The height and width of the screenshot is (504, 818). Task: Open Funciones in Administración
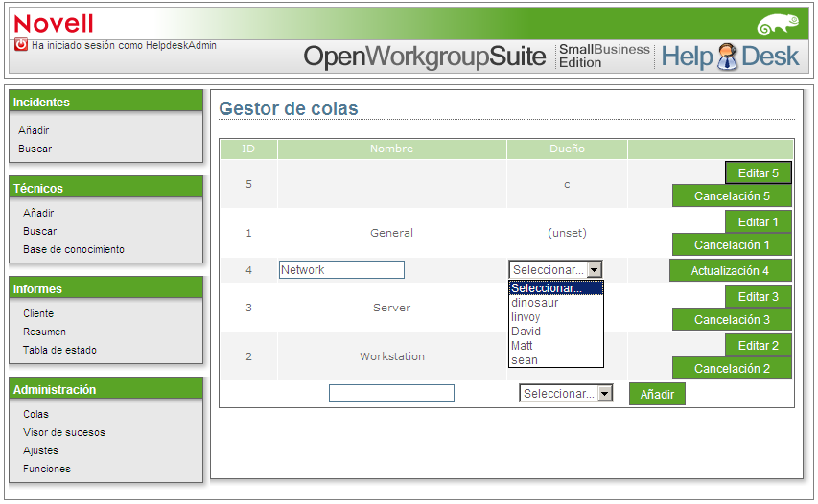[x=46, y=469]
